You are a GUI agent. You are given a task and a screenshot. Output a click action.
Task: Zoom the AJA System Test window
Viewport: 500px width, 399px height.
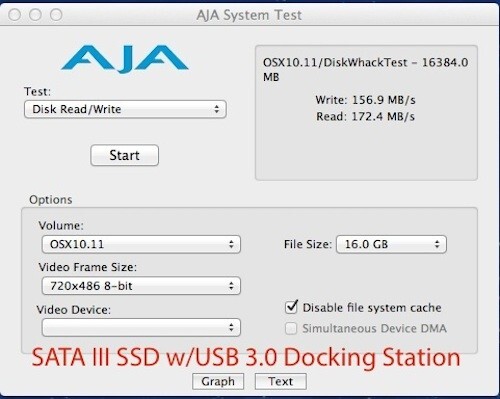click(56, 15)
